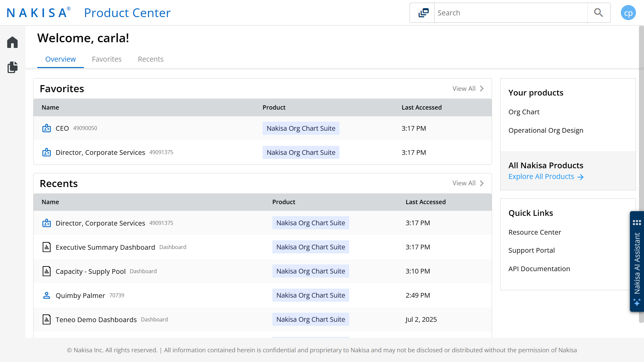Click the Search input field

[x=511, y=13]
